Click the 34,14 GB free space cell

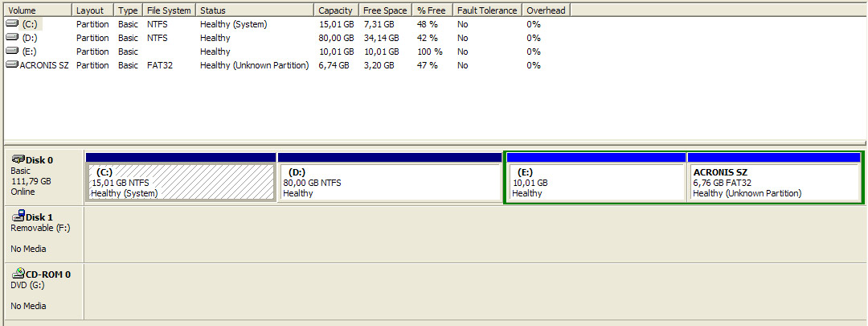[381, 38]
